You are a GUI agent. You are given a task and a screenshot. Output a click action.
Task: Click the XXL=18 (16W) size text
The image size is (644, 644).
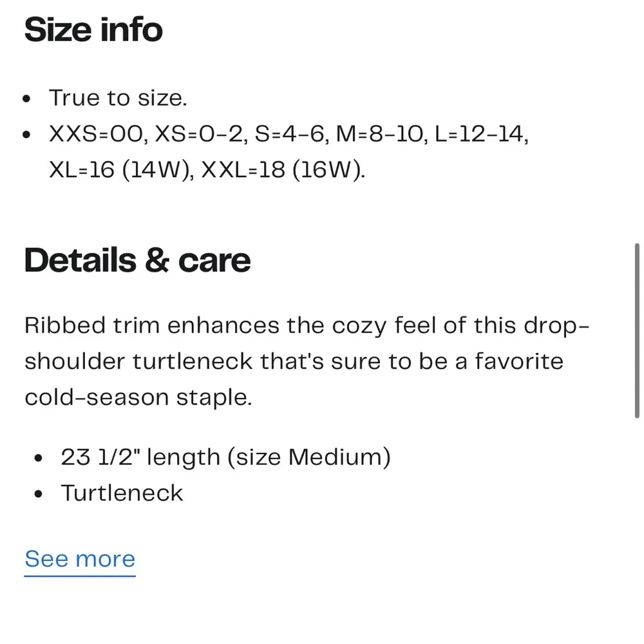[283, 171]
